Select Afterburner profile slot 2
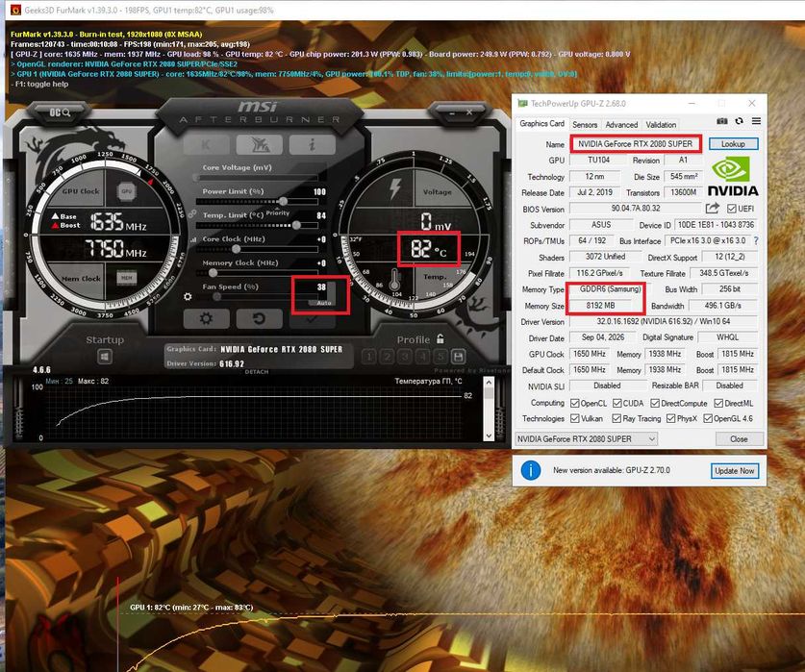This screenshot has width=805, height=672. (387, 357)
